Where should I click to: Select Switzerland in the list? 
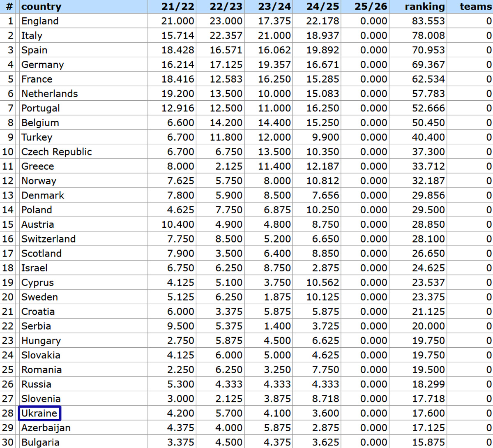click(48, 239)
